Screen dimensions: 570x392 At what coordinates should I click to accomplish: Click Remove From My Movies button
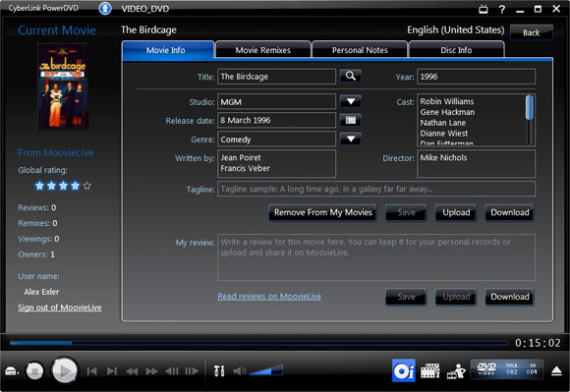[322, 212]
